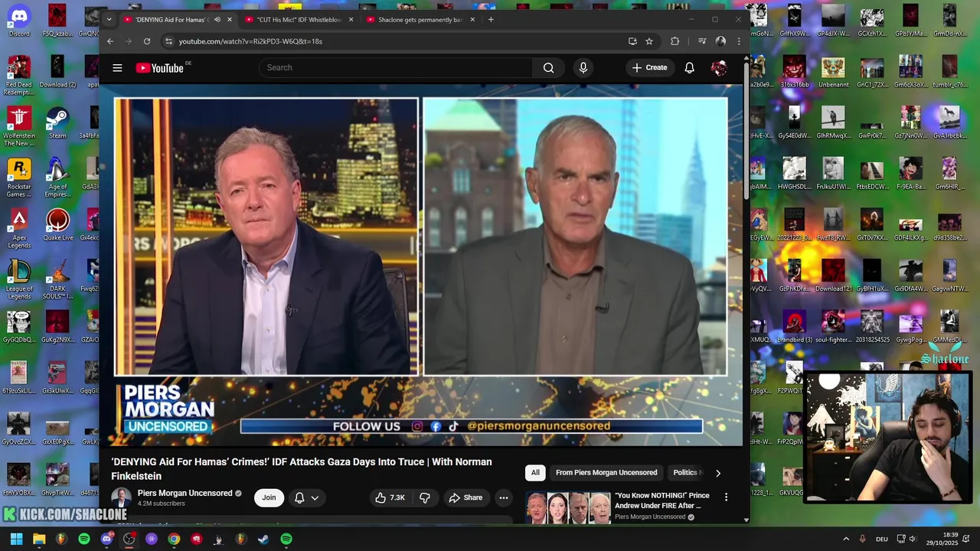Switch to the 'CUT His Mic!' IDF Whistleblower tab

point(299,20)
